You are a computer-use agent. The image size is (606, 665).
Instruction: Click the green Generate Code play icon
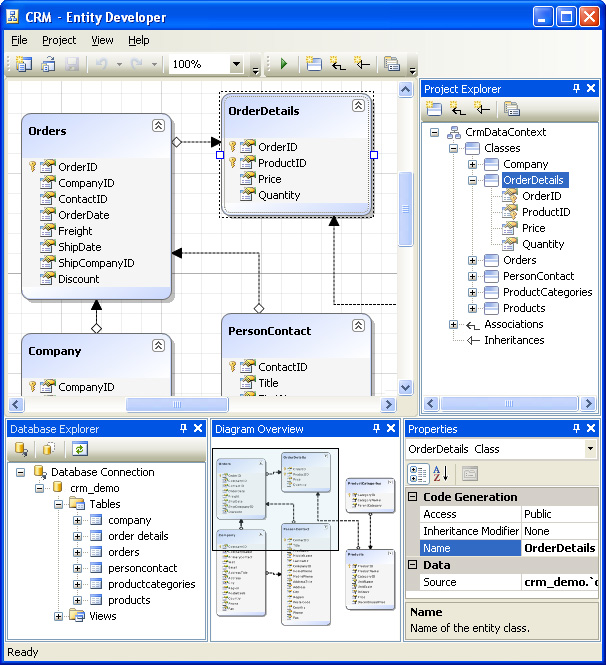(x=284, y=64)
